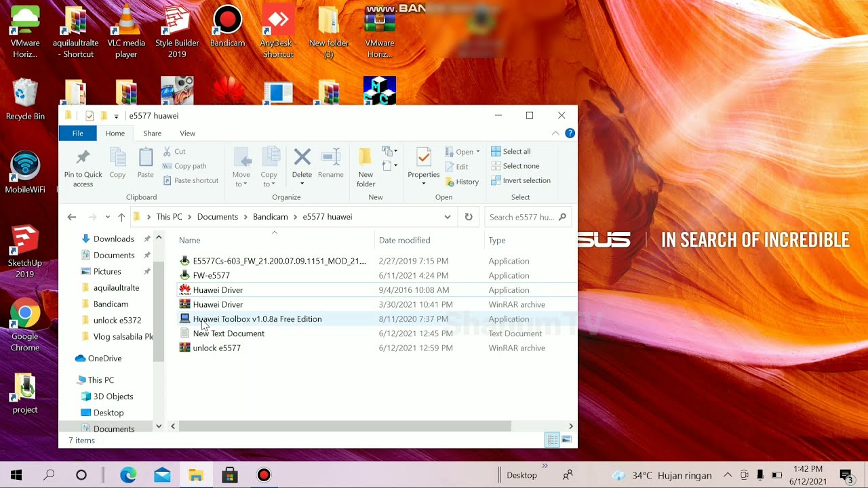Select 3D Objects under This PC
This screenshot has width=868, height=488.
tap(113, 396)
